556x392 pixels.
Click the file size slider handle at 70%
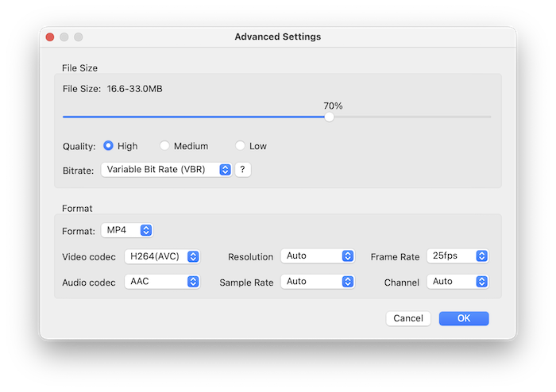tap(329, 117)
